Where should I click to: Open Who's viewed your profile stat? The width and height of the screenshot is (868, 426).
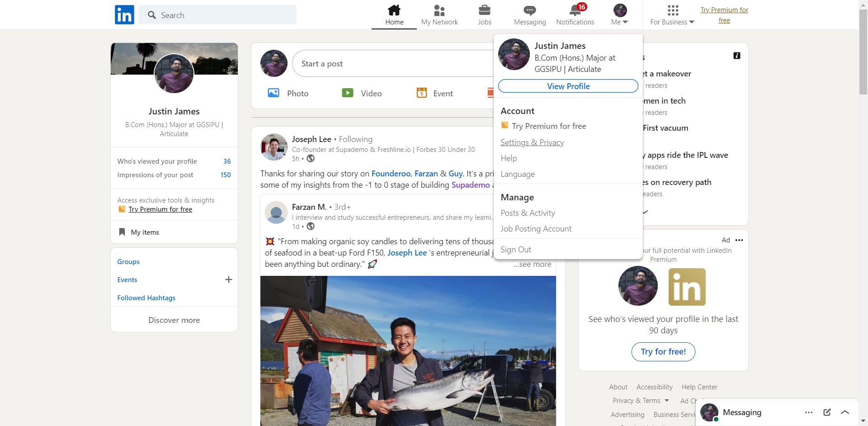pos(174,161)
